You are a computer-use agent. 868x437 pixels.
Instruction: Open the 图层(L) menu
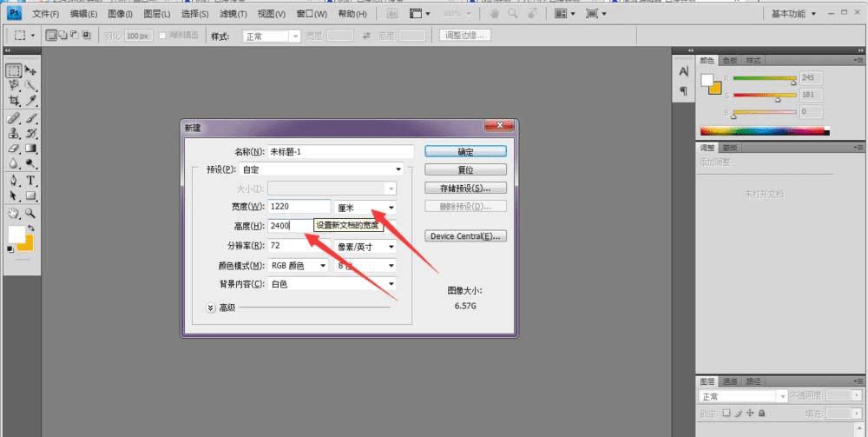click(156, 14)
